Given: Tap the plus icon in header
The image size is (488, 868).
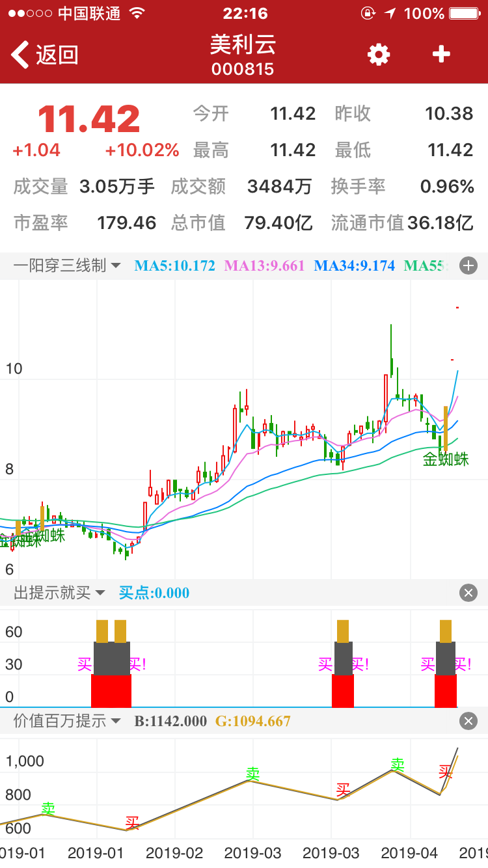Looking at the screenshot, I should 441,55.
